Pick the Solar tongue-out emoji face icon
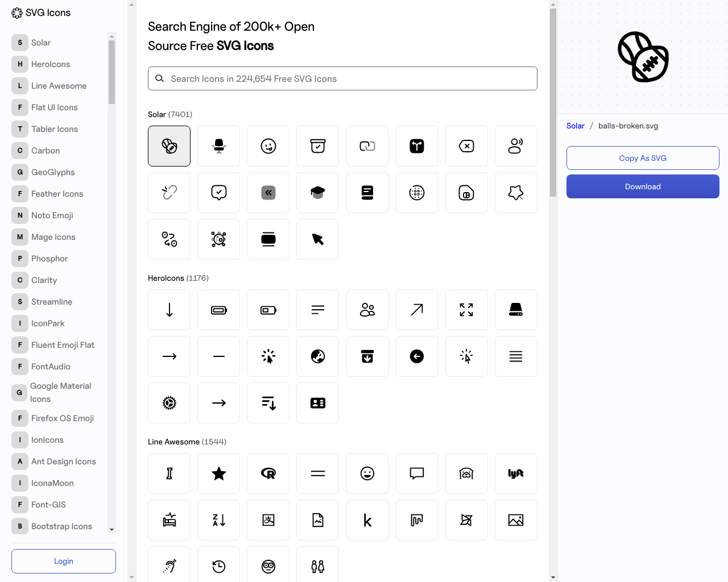The height and width of the screenshot is (582, 728). click(x=268, y=146)
